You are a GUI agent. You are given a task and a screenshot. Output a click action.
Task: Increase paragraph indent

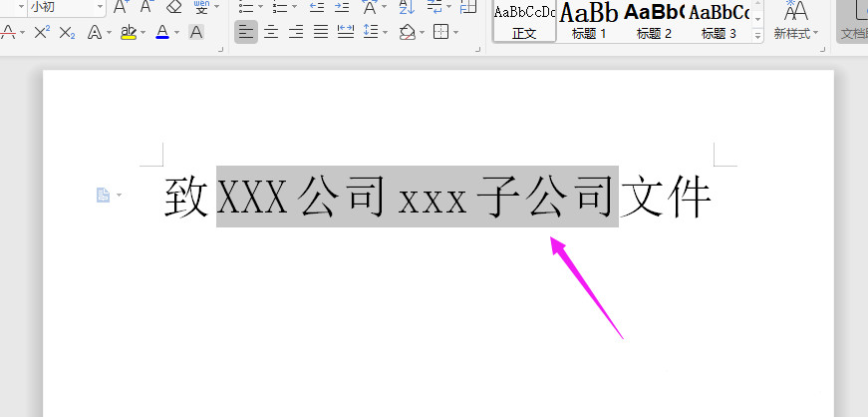tap(342, 7)
